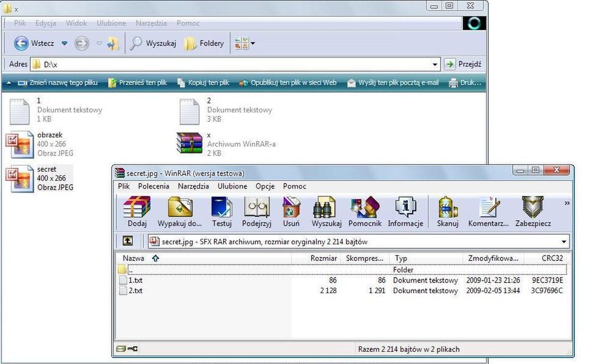590x364 pixels.
Task: Sort by the Typ column header
Action: pyautogui.click(x=426, y=258)
